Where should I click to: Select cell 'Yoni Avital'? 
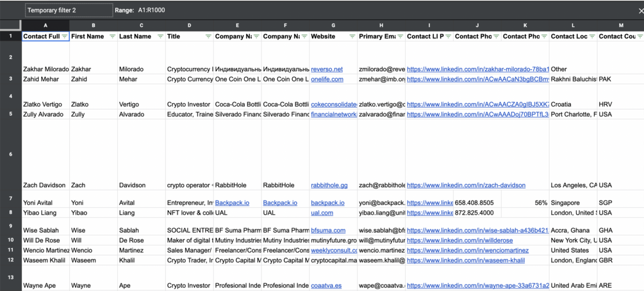pyautogui.click(x=45, y=199)
